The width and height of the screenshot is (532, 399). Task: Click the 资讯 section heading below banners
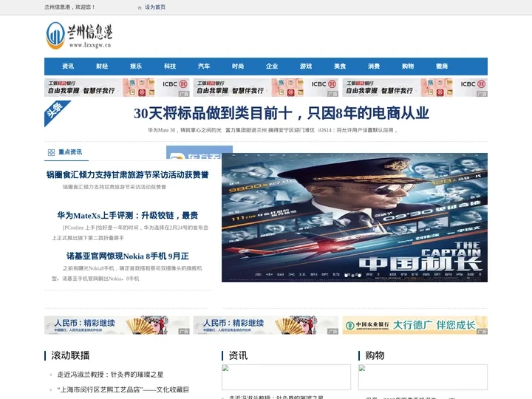point(238,355)
